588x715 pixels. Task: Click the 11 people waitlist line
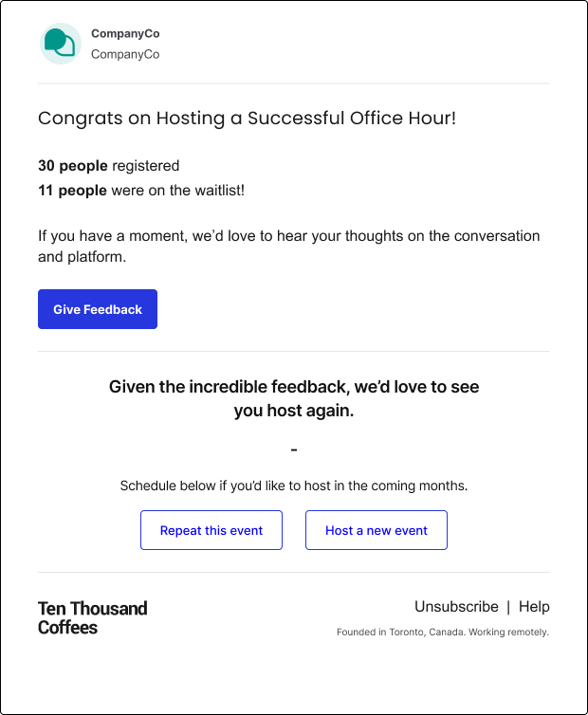[x=141, y=191]
